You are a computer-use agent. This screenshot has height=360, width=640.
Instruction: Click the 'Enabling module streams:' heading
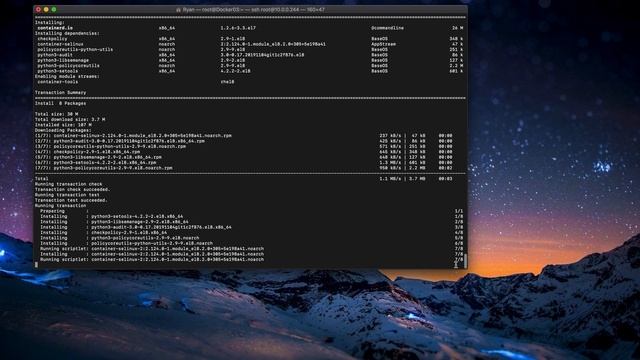tap(67, 76)
